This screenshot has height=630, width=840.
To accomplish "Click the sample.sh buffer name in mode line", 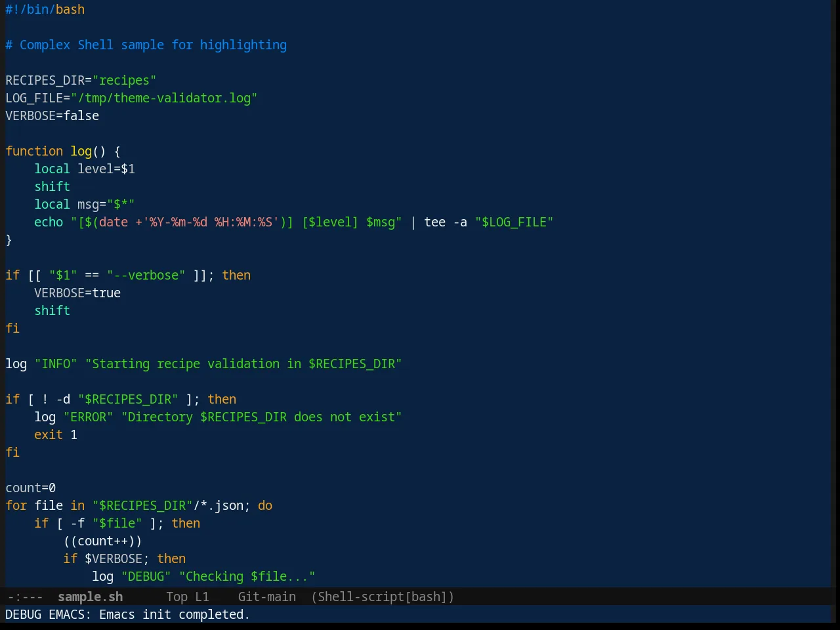I will click(90, 597).
